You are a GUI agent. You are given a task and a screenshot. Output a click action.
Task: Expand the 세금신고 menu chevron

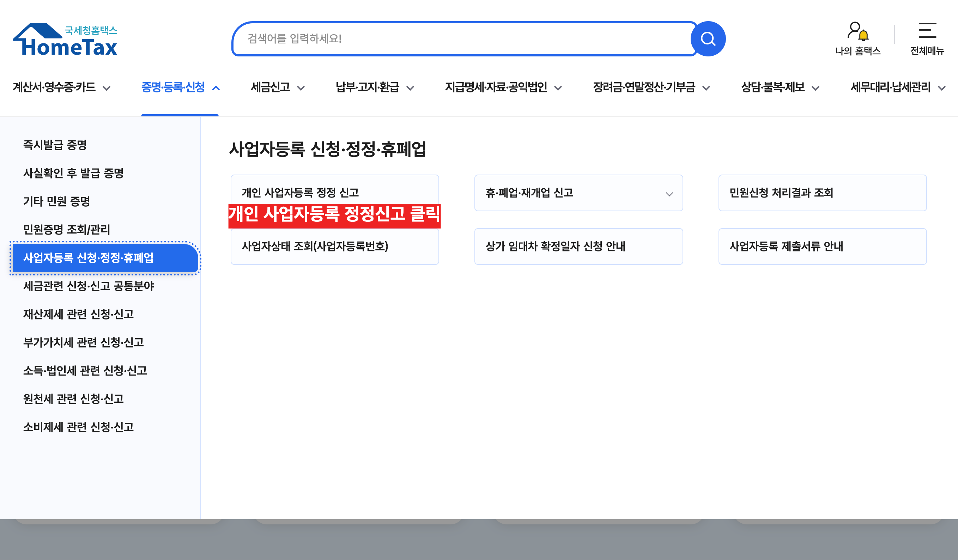[301, 88]
